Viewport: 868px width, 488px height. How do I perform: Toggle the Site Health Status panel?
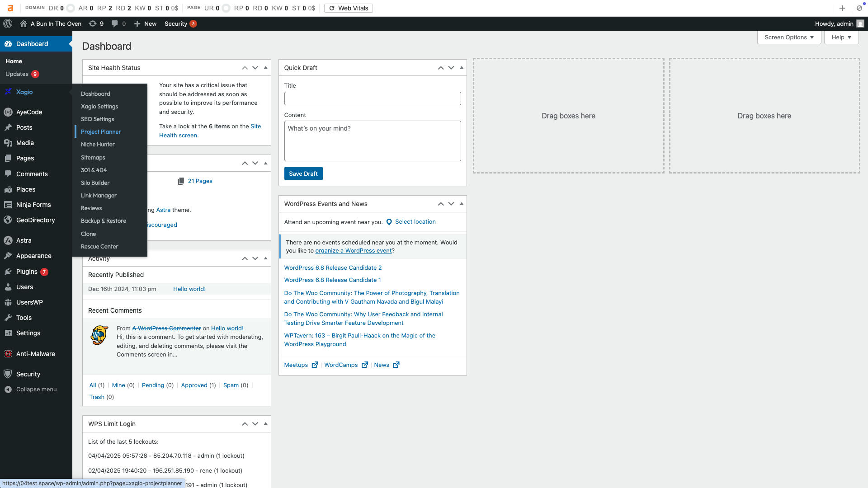[265, 68]
